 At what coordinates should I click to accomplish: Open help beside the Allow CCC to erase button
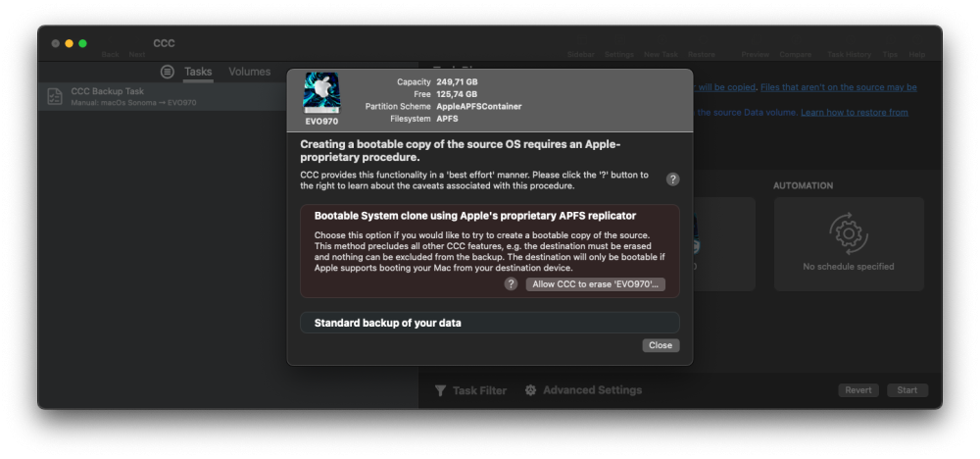[x=511, y=283]
